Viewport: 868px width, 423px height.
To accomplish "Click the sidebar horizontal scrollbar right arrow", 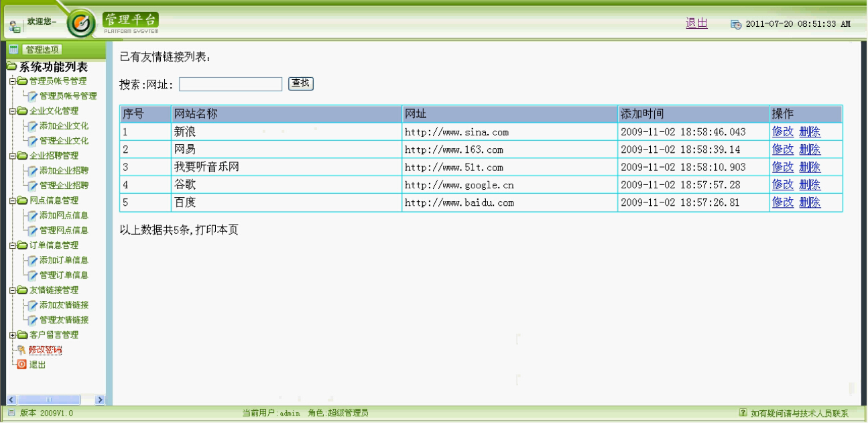I will tap(101, 400).
